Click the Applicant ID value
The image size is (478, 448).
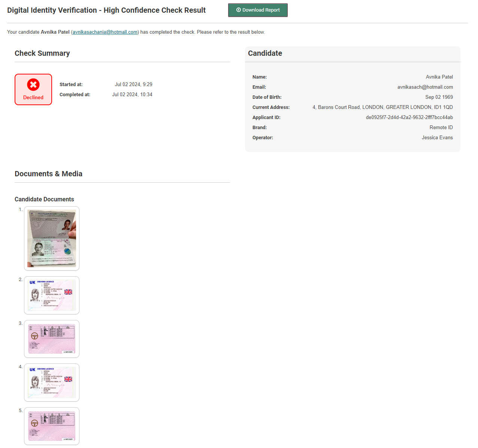[409, 118]
